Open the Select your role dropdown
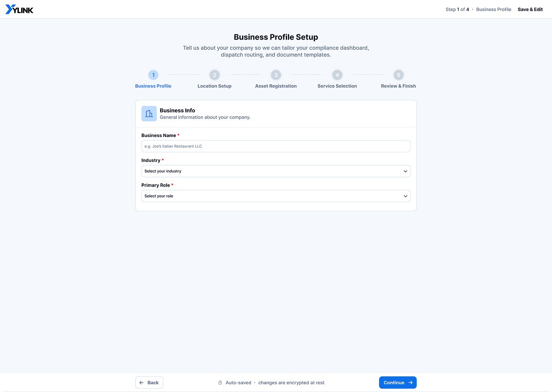The image size is (552, 392). 276,196
